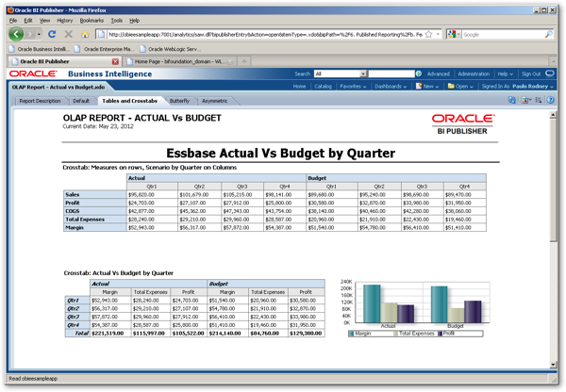Run the search with the green go arrow
The height and width of the screenshot is (392, 566).
419,73
